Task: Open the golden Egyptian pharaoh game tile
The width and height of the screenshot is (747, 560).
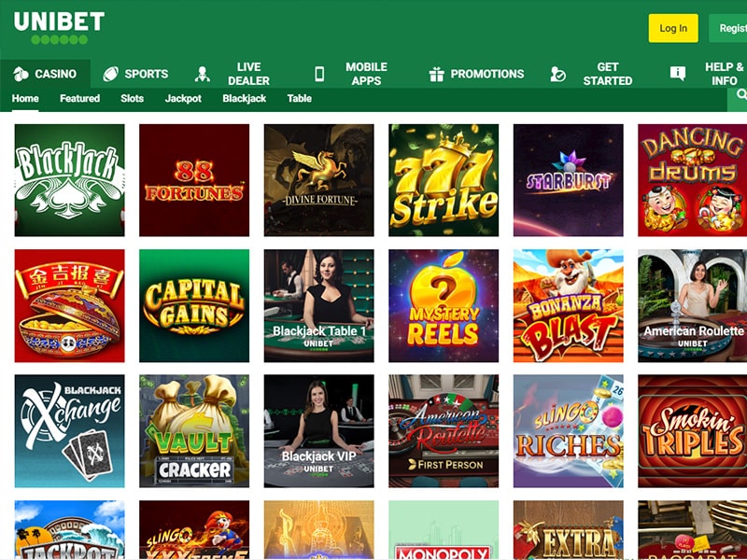Action: (x=319, y=529)
